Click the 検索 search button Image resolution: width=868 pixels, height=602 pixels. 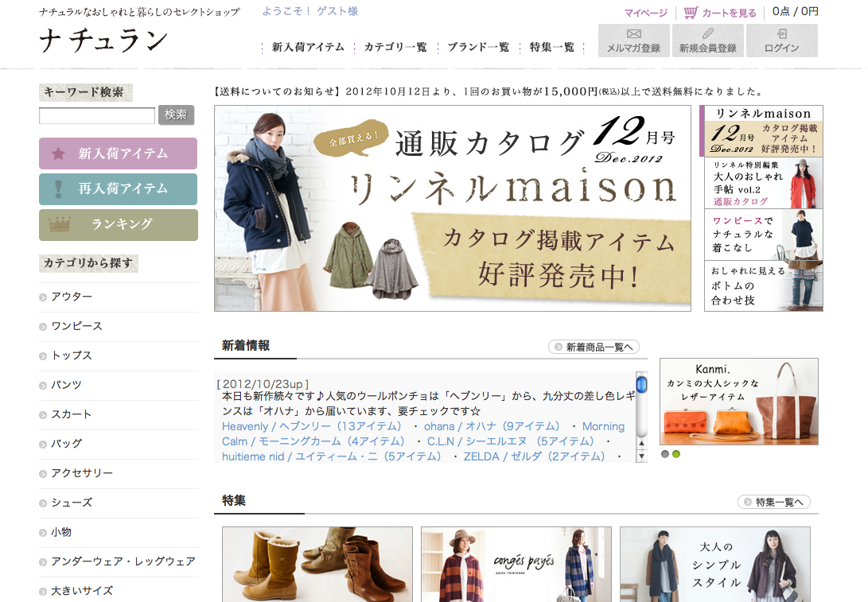(176, 115)
